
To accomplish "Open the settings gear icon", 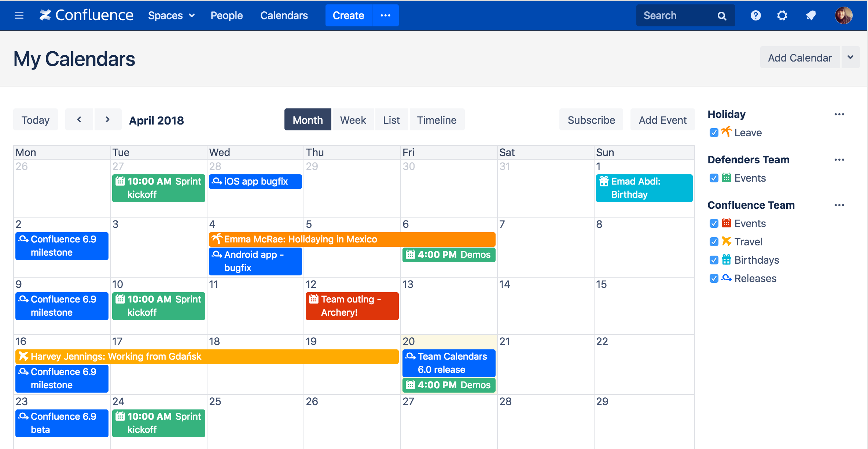I will click(x=782, y=15).
